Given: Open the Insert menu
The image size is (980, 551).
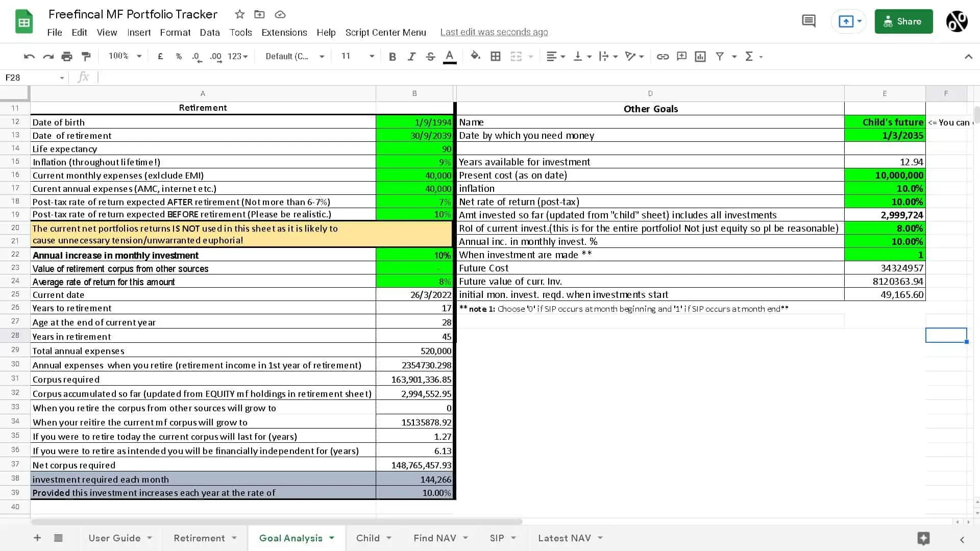Looking at the screenshot, I should point(139,32).
